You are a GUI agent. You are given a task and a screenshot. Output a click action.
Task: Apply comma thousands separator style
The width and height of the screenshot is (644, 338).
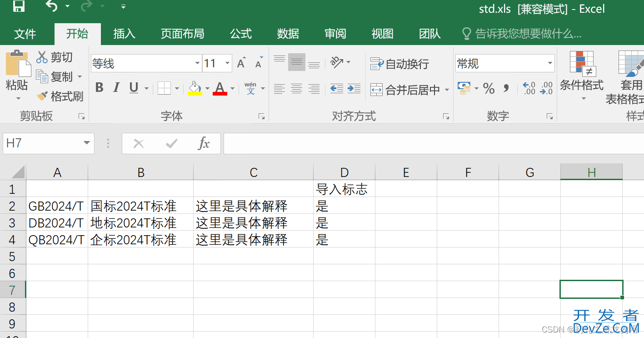pos(506,88)
